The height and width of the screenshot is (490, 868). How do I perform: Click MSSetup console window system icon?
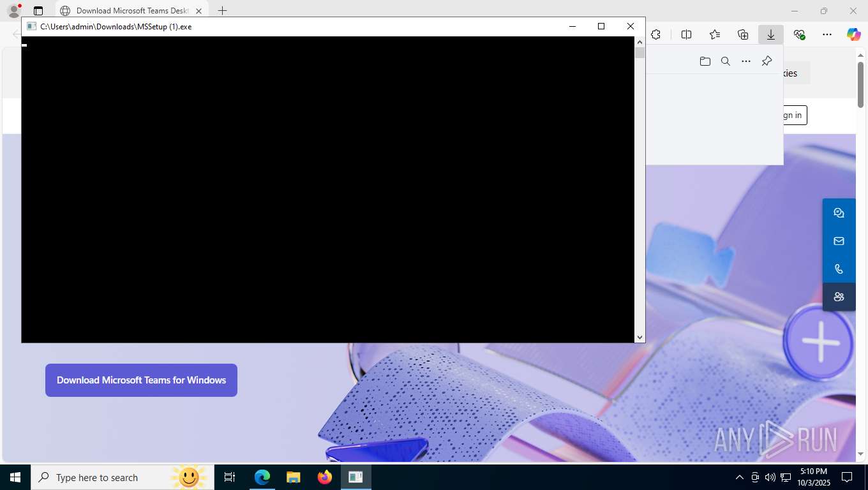(31, 26)
